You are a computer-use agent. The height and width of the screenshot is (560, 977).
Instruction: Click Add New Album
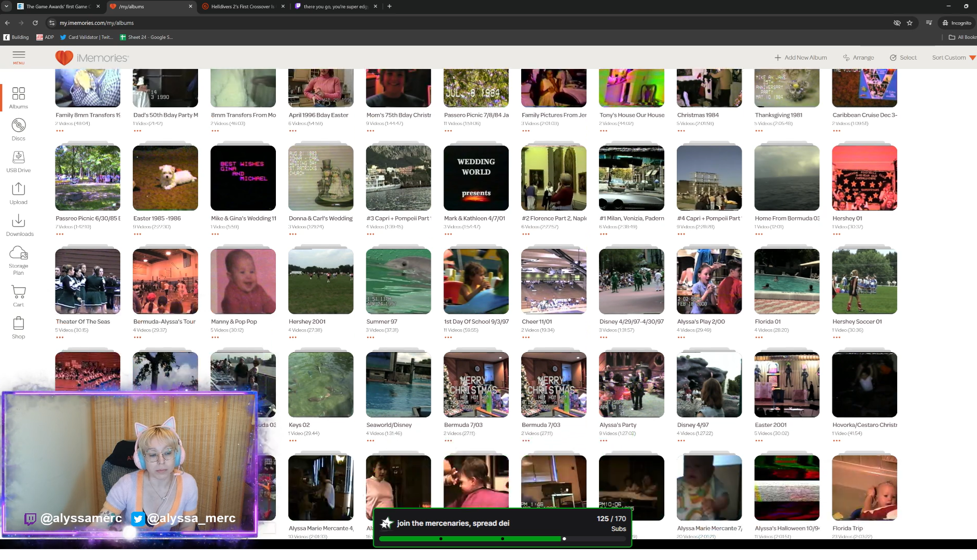801,58
